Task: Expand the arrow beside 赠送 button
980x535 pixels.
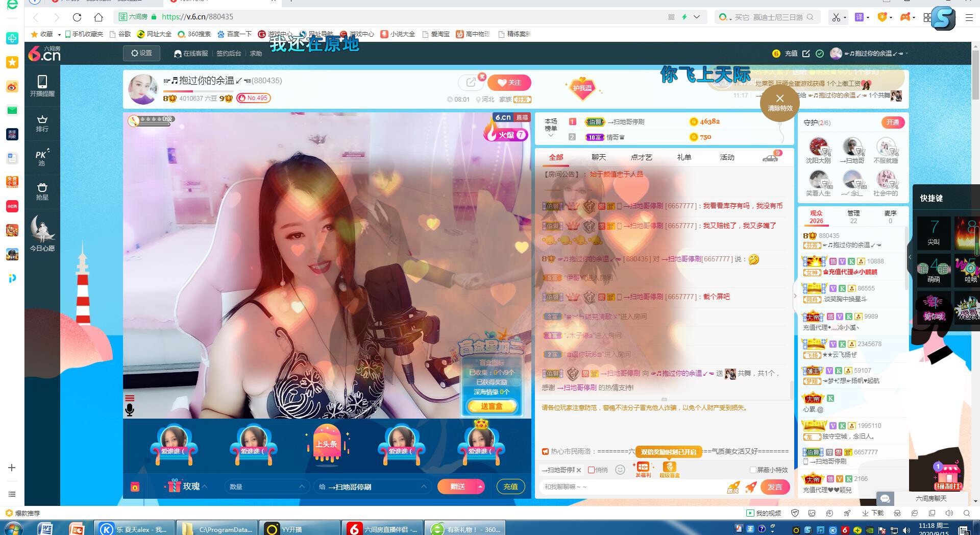Action: [x=480, y=487]
